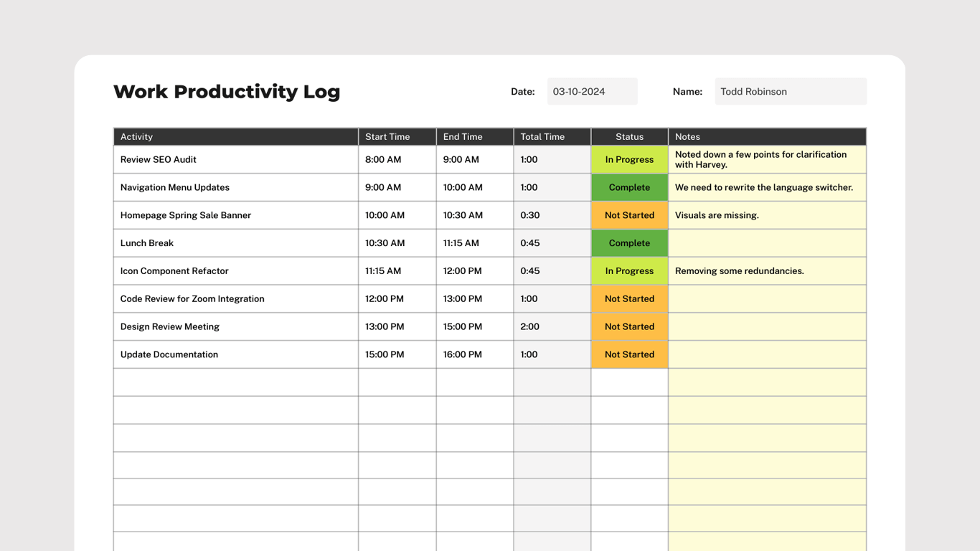Click the note about rewriting the language switcher

click(x=767, y=187)
